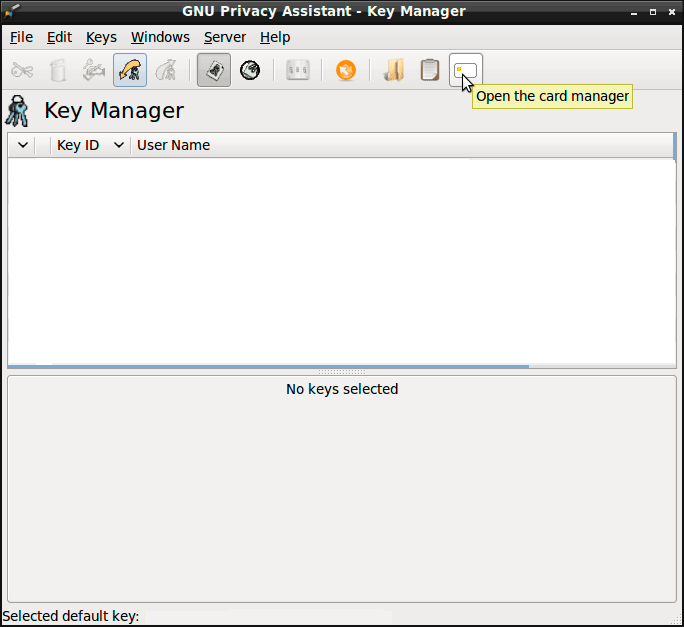Switch to detailed key list view
Viewport: 684px width, 627px height.
(x=250, y=70)
